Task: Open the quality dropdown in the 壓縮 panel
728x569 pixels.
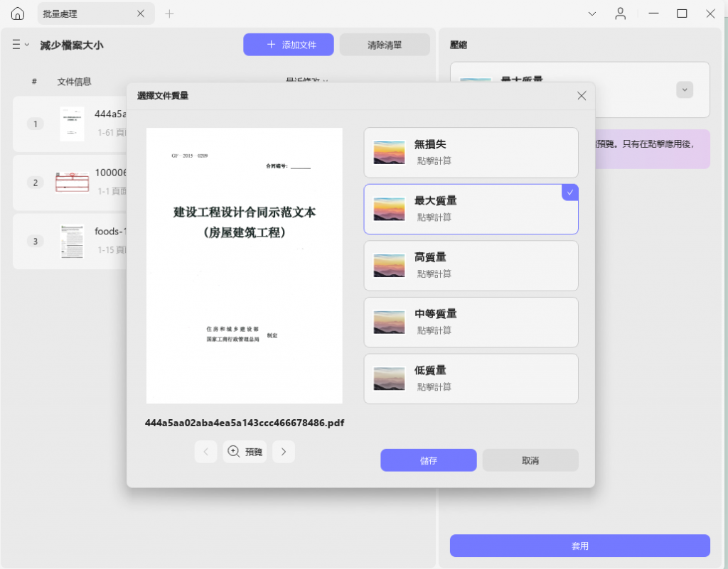Action: pyautogui.click(x=684, y=90)
